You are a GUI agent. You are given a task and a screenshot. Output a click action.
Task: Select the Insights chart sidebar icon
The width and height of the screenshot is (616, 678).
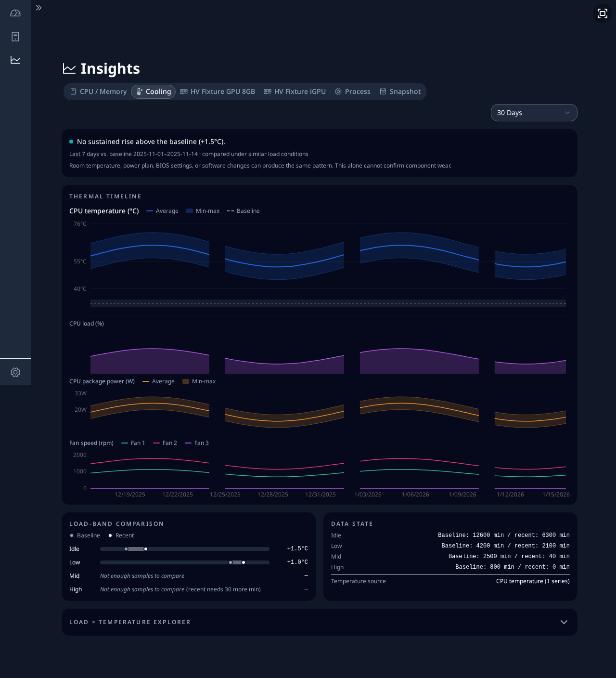[x=15, y=60]
